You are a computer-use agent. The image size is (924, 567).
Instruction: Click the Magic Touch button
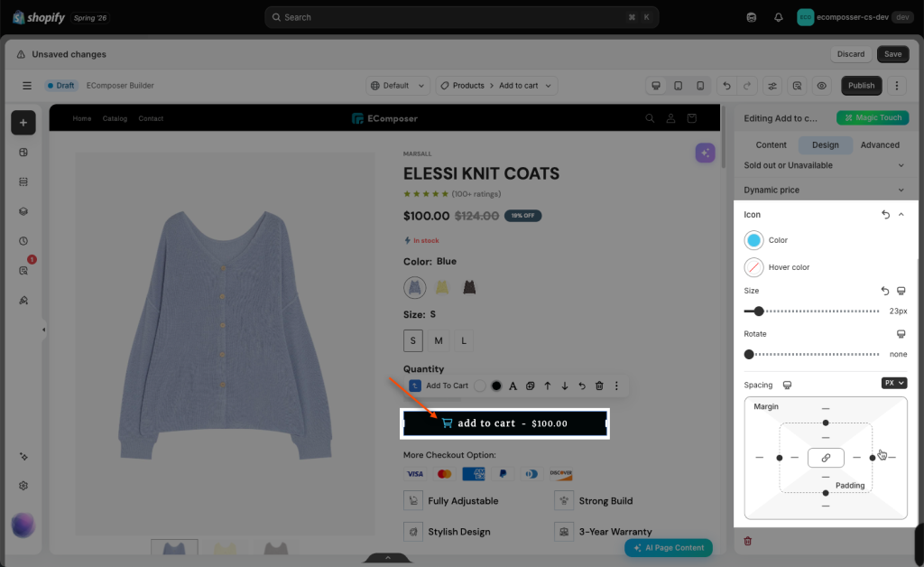(873, 118)
